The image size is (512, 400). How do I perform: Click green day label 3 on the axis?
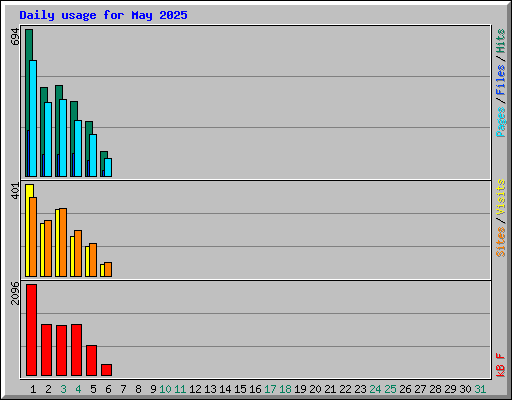(63, 389)
